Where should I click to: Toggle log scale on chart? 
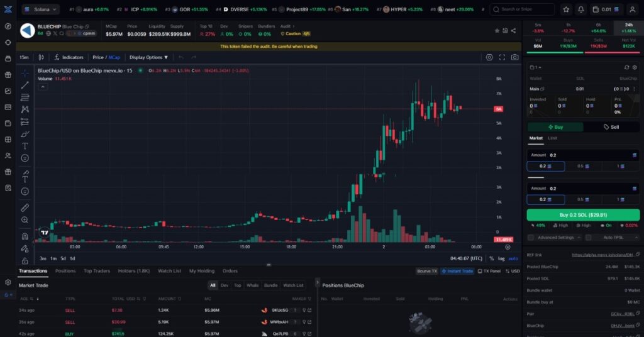501,258
